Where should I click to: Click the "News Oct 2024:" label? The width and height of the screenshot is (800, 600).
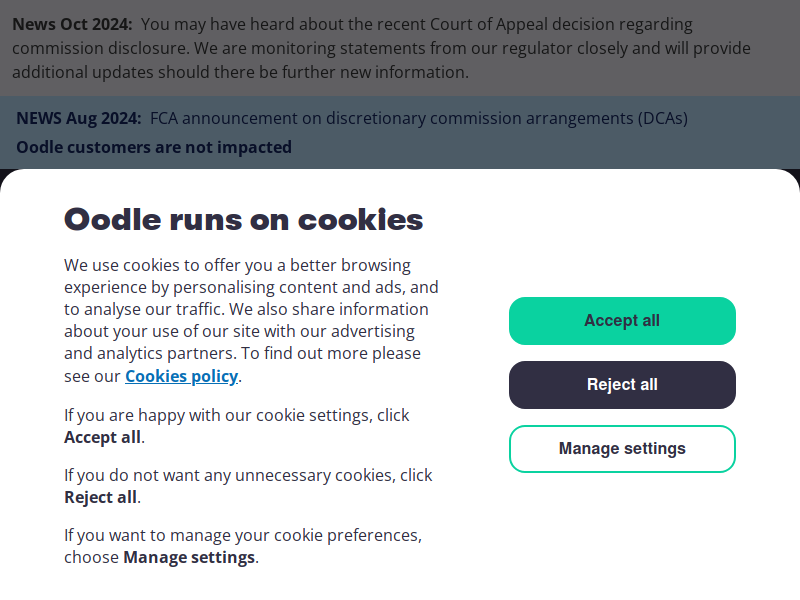click(73, 24)
